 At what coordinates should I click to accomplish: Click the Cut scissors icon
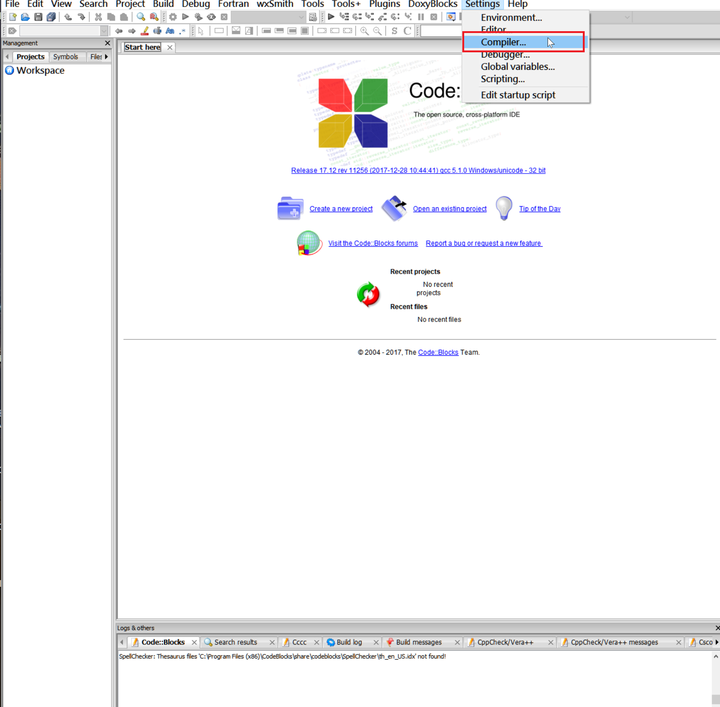pyautogui.click(x=98, y=17)
